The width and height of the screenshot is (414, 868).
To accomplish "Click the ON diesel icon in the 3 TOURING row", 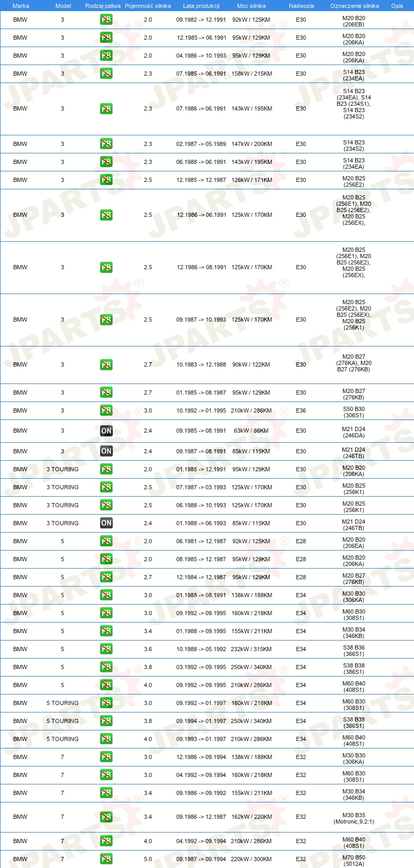I will click(106, 523).
